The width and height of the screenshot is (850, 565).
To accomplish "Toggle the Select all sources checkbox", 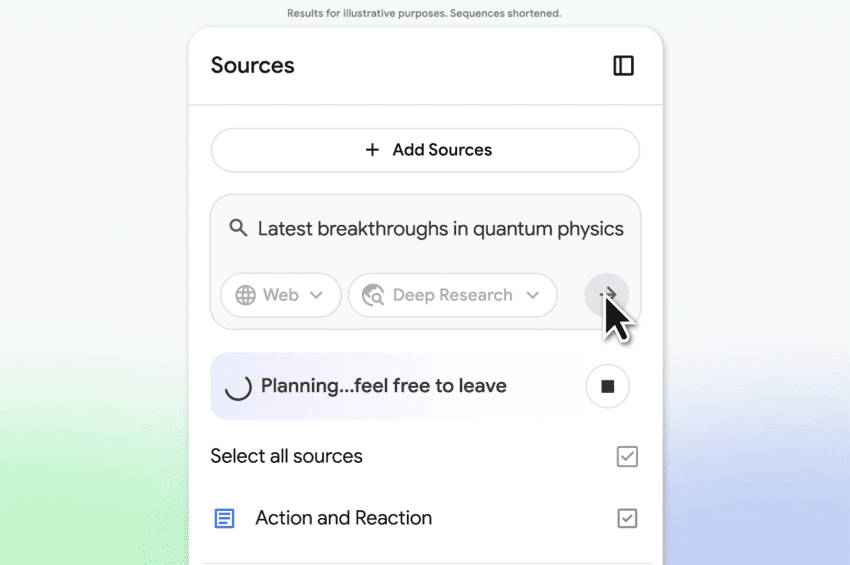I will 627,456.
